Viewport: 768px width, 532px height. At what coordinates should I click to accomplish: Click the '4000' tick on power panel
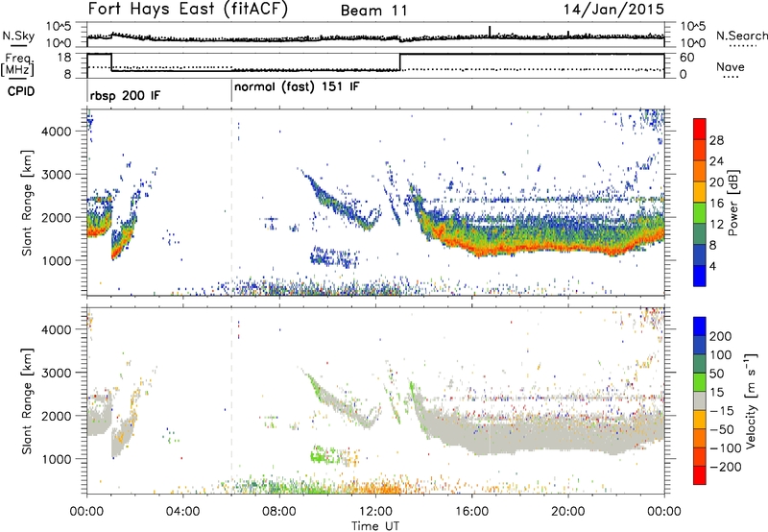point(57,132)
